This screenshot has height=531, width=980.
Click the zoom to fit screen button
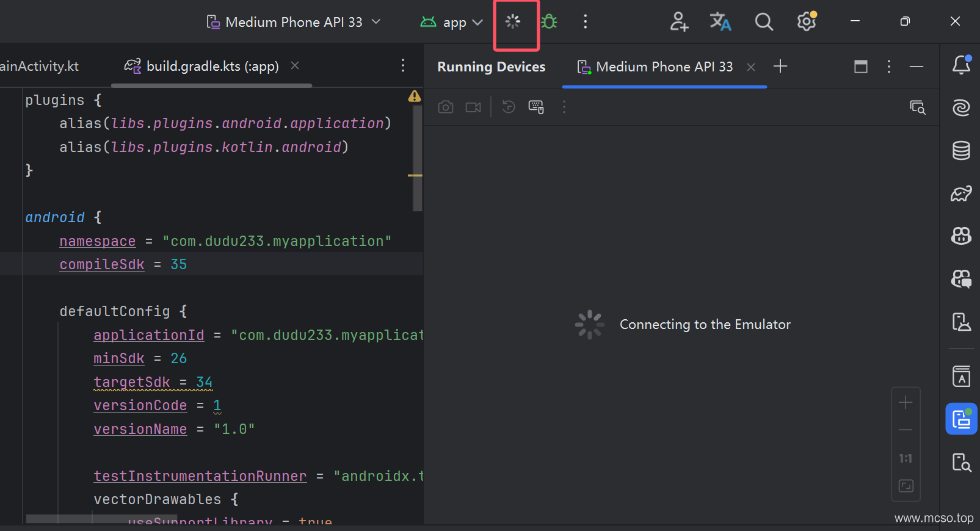pyautogui.click(x=906, y=486)
